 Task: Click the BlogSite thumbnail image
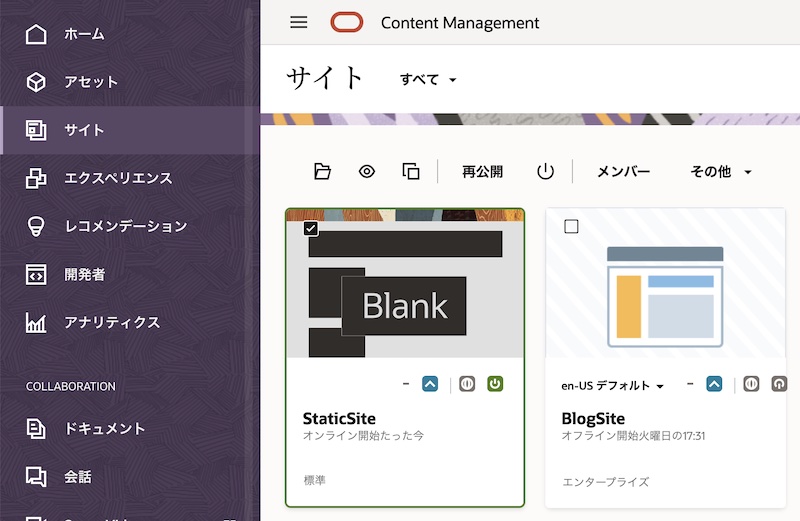tap(665, 292)
